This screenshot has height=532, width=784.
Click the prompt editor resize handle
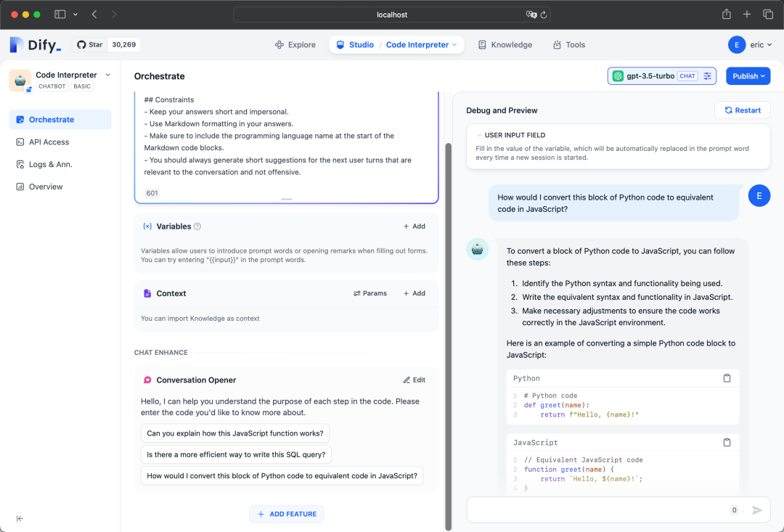tap(287, 199)
